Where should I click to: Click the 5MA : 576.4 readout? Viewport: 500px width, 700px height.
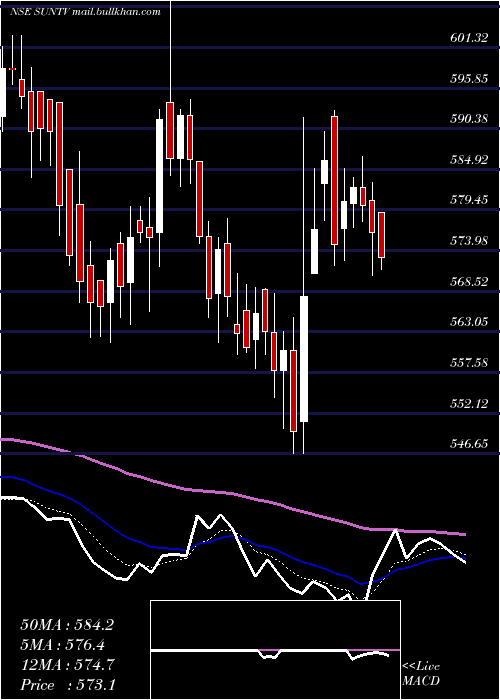(62, 645)
